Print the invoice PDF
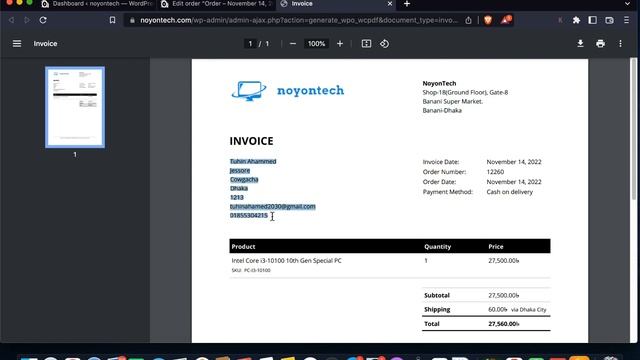 coord(600,44)
